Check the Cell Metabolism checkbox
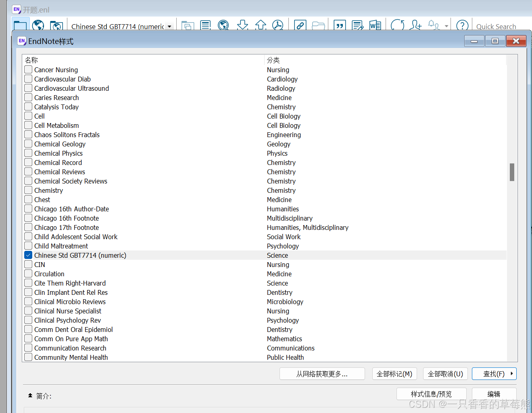This screenshot has width=532, height=413. 28,125
